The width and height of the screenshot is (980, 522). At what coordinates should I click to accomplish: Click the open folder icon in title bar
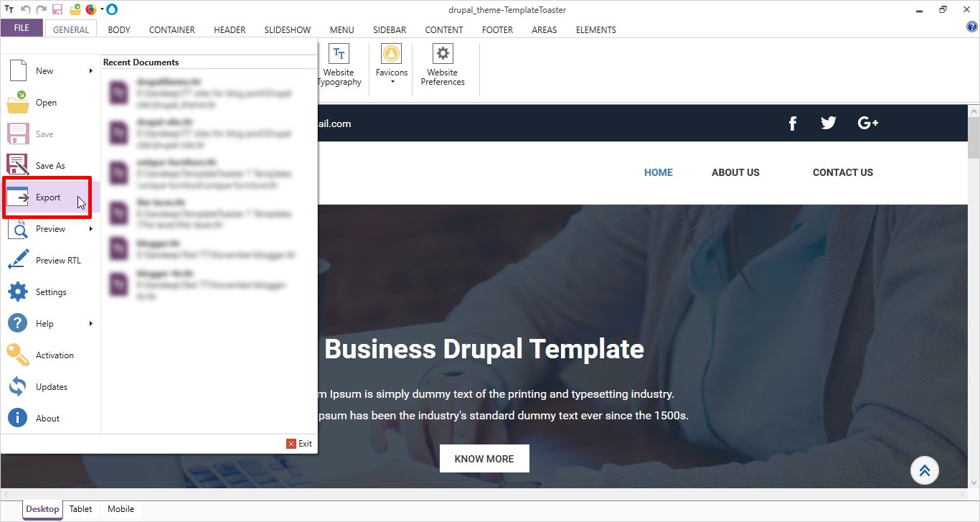tap(75, 9)
